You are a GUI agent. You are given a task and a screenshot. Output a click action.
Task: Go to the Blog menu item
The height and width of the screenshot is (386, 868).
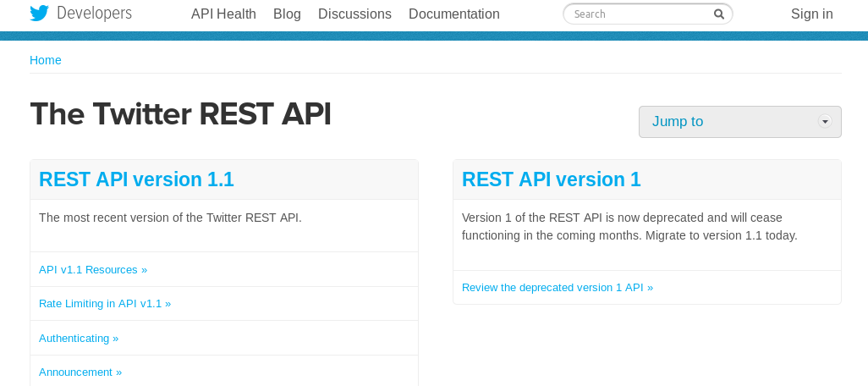tap(288, 14)
